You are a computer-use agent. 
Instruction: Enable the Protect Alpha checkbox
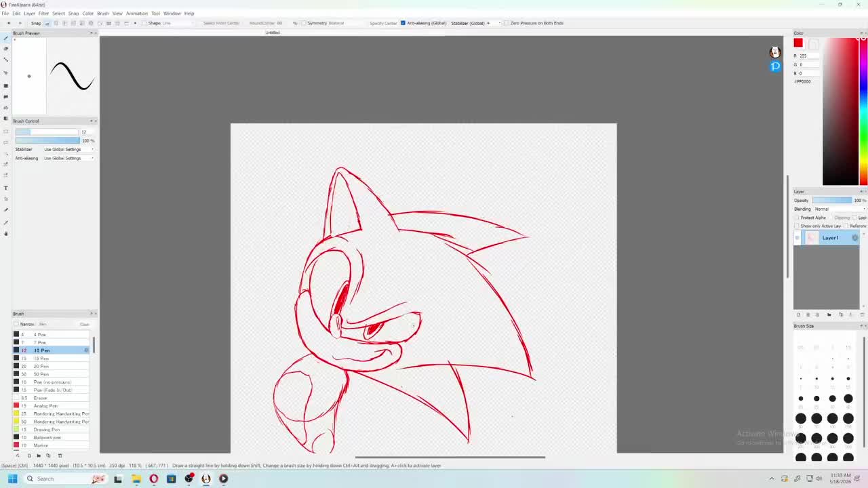[797, 218]
